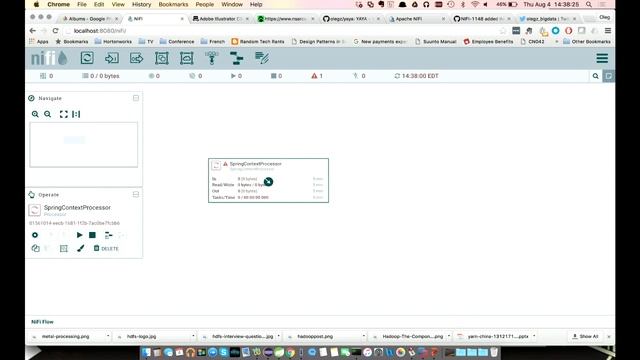Screen dimensions: 640x360
Task: Open Chrome menu icon right of address bar
Action: pos(608,31)
